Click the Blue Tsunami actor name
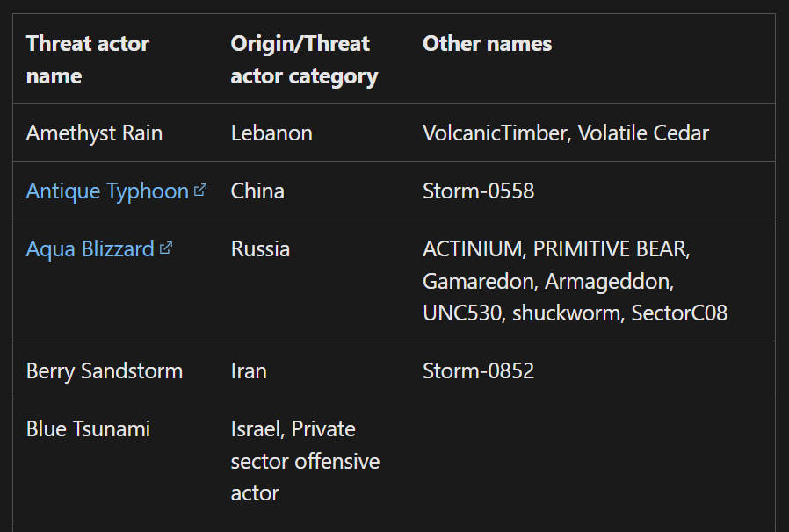This screenshot has height=532, width=789. pyautogui.click(x=88, y=429)
